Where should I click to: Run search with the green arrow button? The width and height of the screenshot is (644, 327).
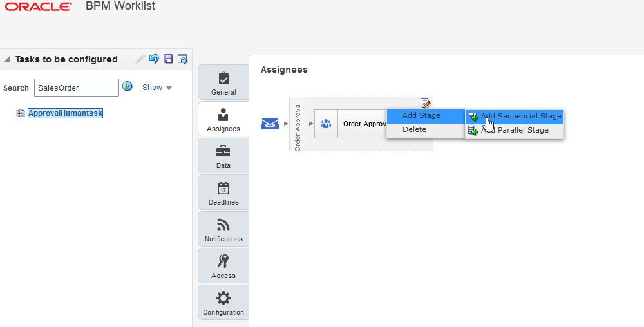(128, 86)
